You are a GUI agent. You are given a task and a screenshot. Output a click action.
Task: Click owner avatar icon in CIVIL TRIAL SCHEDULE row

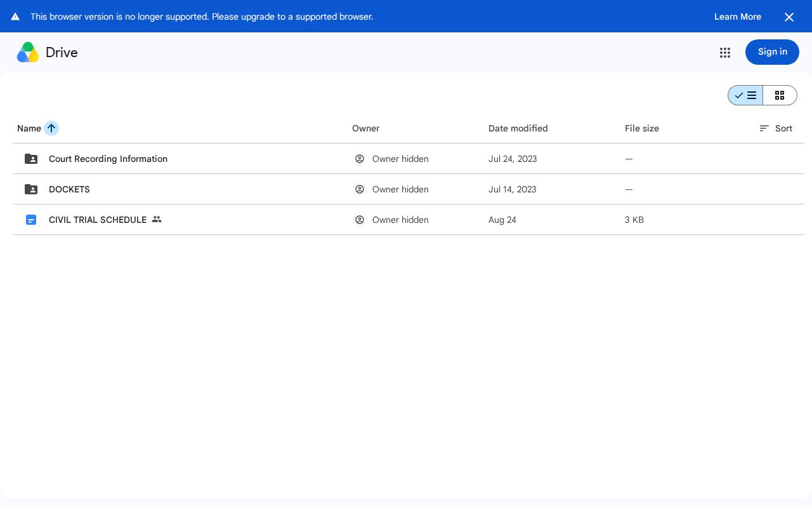360,220
